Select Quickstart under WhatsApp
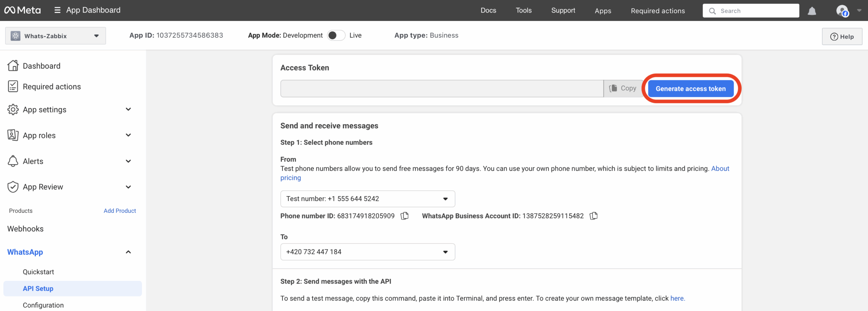 pos(38,272)
